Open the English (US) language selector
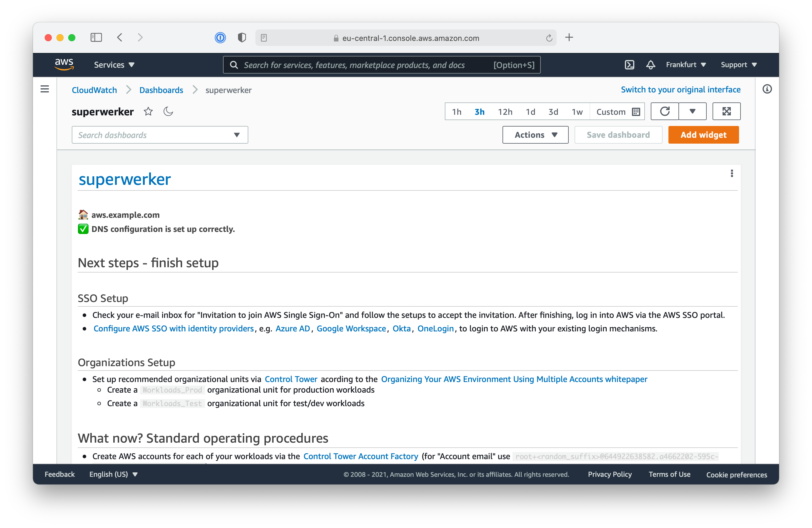Viewport: 812px width, 528px height. [x=113, y=474]
